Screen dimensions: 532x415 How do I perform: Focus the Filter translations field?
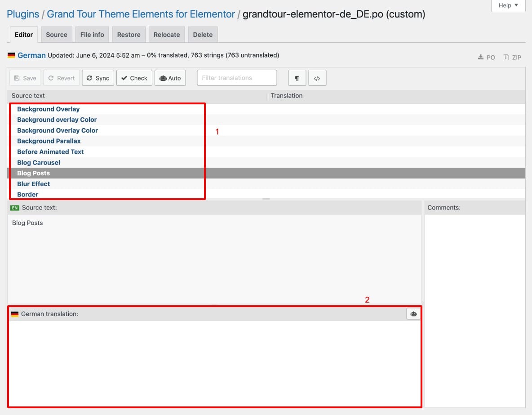click(x=237, y=78)
